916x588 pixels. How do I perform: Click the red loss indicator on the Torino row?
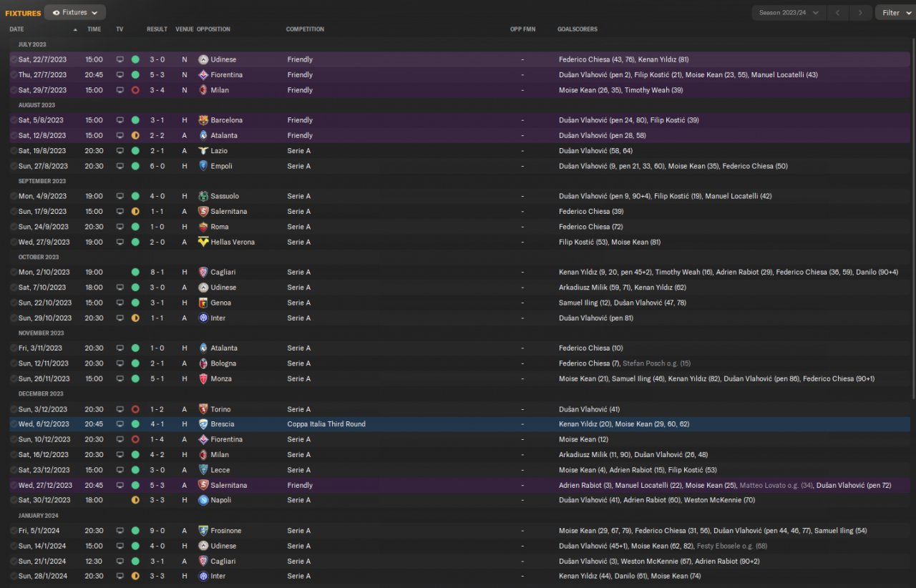pos(135,409)
